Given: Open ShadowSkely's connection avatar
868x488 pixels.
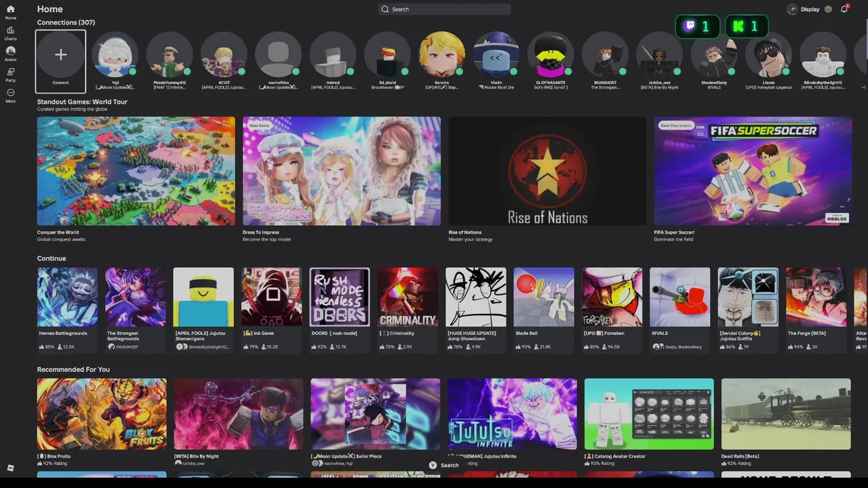Looking at the screenshot, I should click(714, 55).
